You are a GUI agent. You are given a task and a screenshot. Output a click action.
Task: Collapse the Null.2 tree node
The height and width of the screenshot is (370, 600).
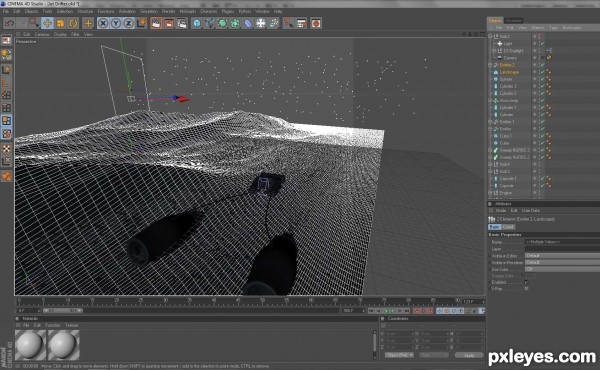490,36
